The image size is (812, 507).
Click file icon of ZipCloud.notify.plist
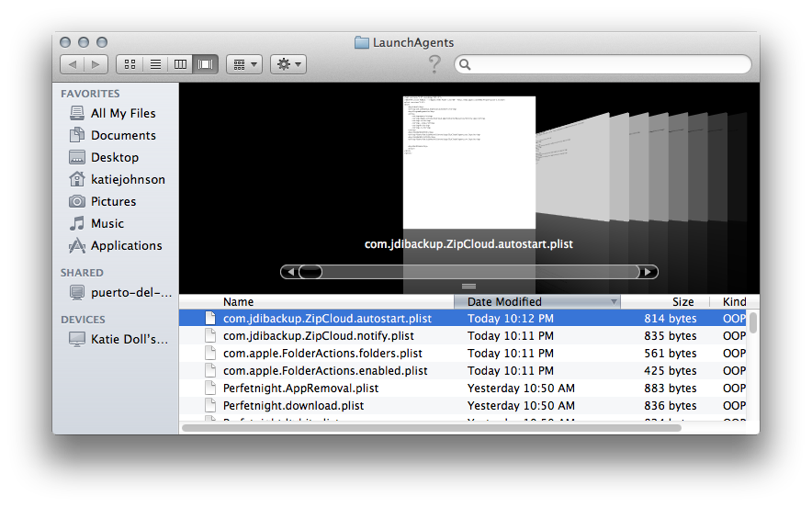point(210,335)
